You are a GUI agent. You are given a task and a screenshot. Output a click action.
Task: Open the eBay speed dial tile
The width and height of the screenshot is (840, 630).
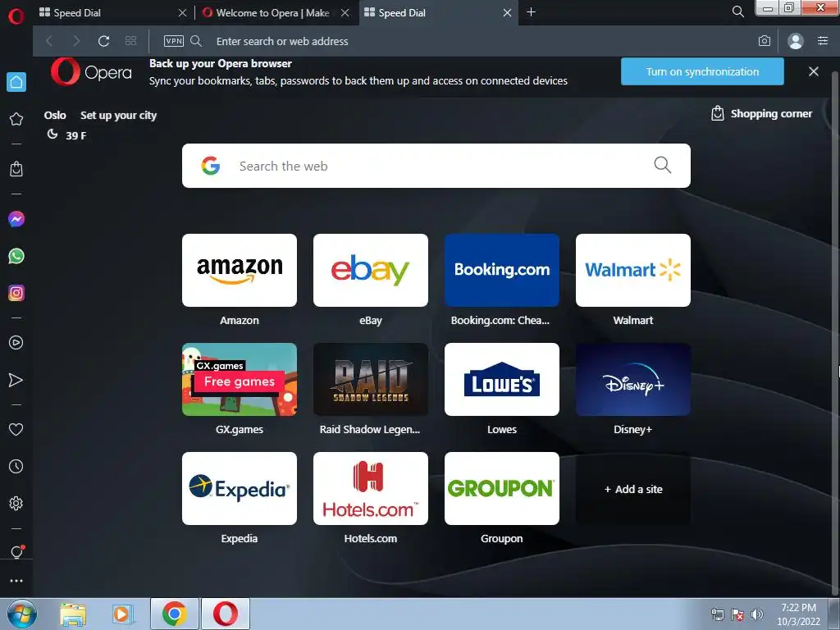[x=371, y=270]
